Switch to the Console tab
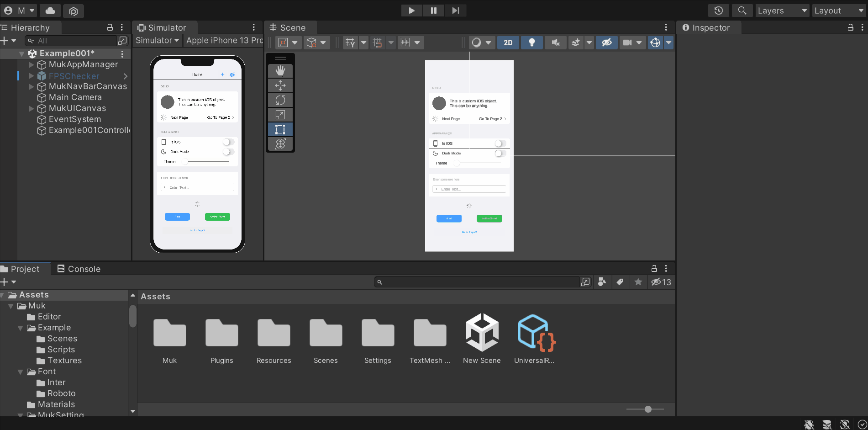This screenshot has width=868, height=430. [x=79, y=269]
